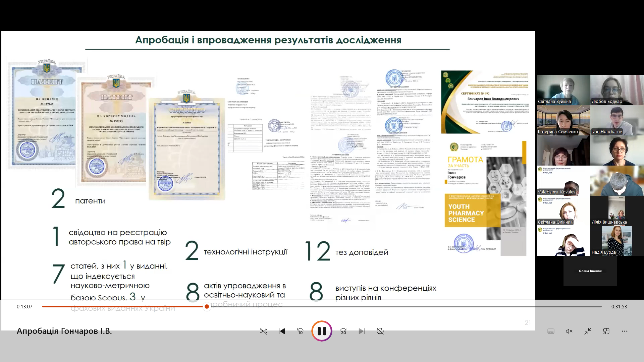Click the text 'технологічні інструкції'

[x=246, y=252]
